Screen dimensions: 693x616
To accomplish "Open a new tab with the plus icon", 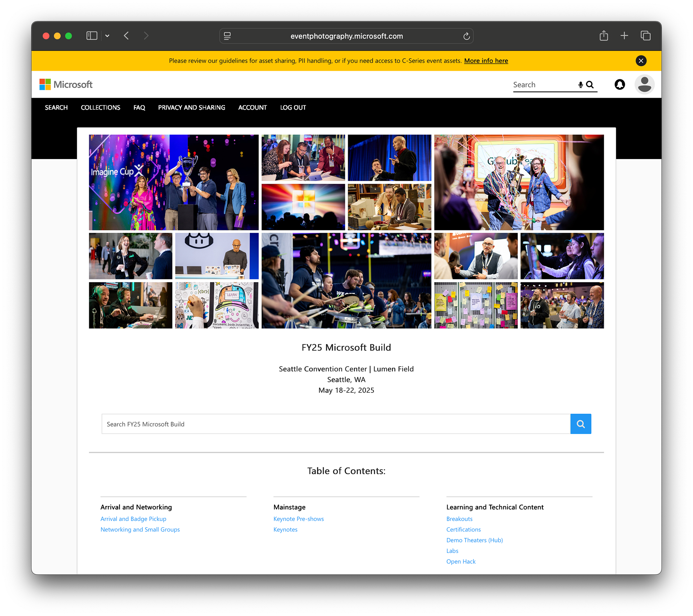I will (624, 36).
